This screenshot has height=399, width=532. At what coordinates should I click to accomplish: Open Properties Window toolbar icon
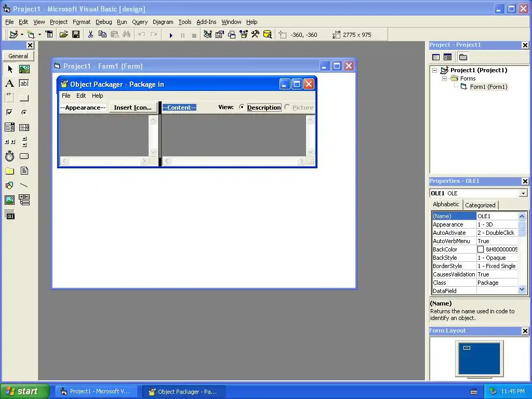(x=220, y=34)
